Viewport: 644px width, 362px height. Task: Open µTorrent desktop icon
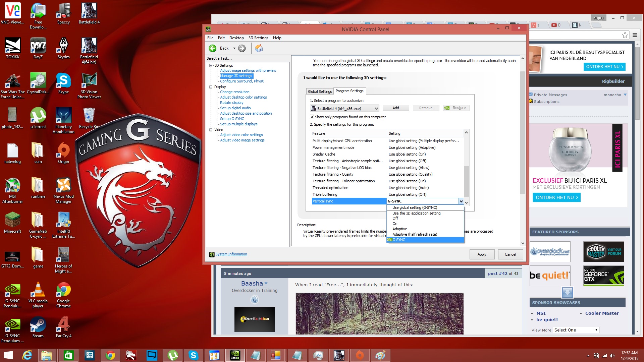pos(38,118)
